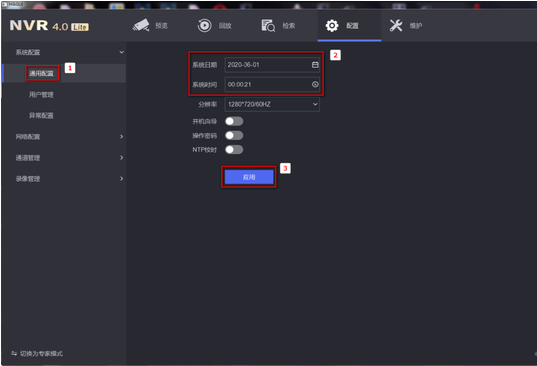Open the 1280*720/60HZ resolution dropdown
The width and height of the screenshot is (537, 366).
[272, 104]
